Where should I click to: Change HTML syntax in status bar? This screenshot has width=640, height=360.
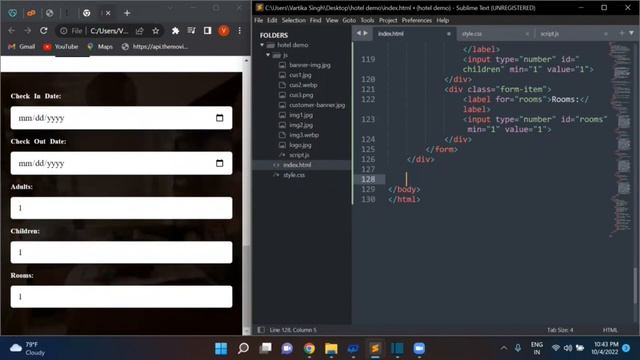click(610, 330)
